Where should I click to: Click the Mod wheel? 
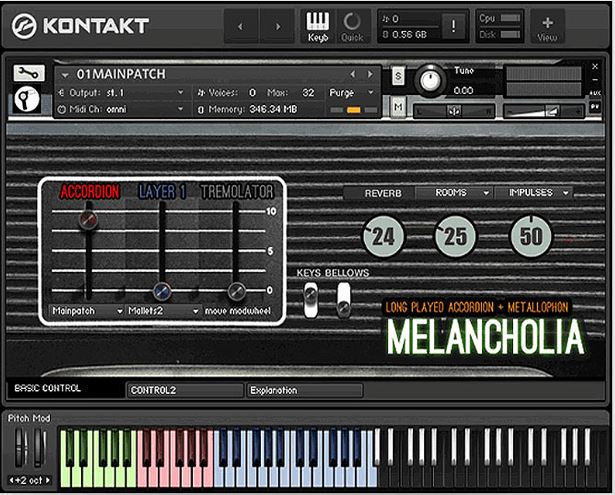click(x=39, y=448)
